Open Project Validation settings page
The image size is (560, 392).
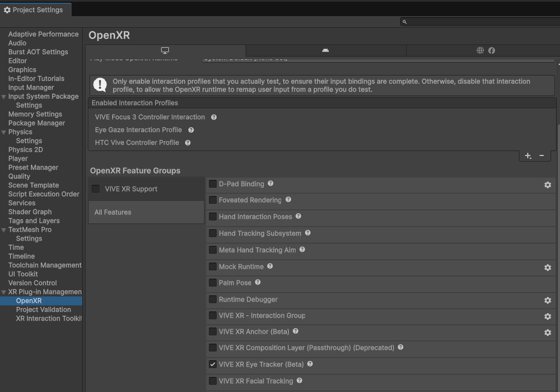tap(43, 310)
